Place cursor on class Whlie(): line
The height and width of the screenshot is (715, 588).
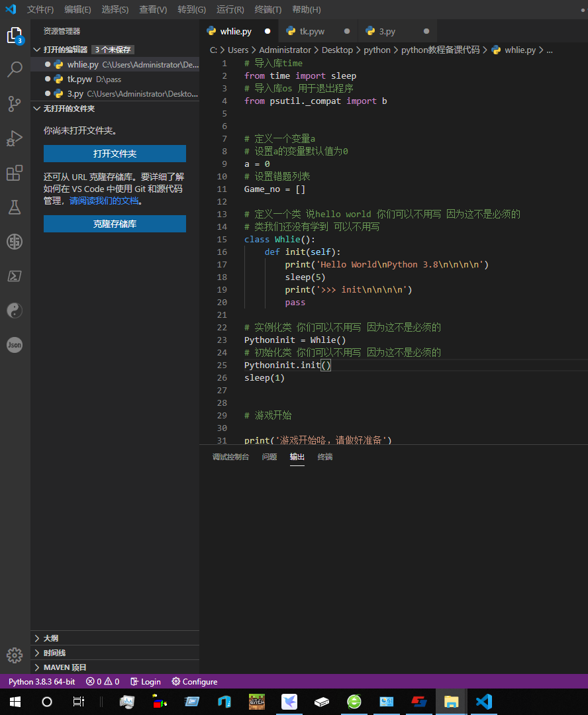click(x=279, y=240)
